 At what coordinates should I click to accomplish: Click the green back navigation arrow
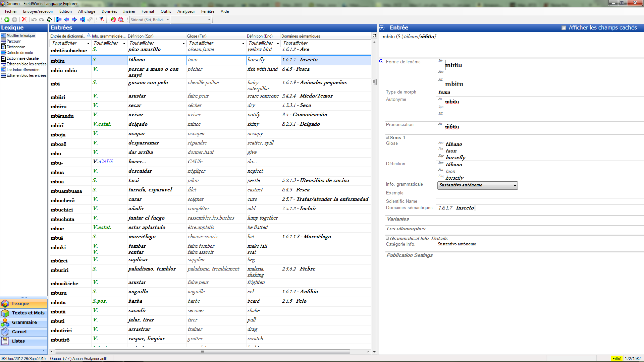(7, 20)
